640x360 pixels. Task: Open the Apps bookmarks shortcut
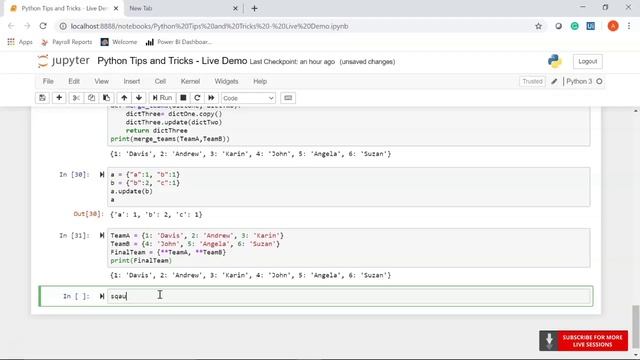[x=20, y=42]
